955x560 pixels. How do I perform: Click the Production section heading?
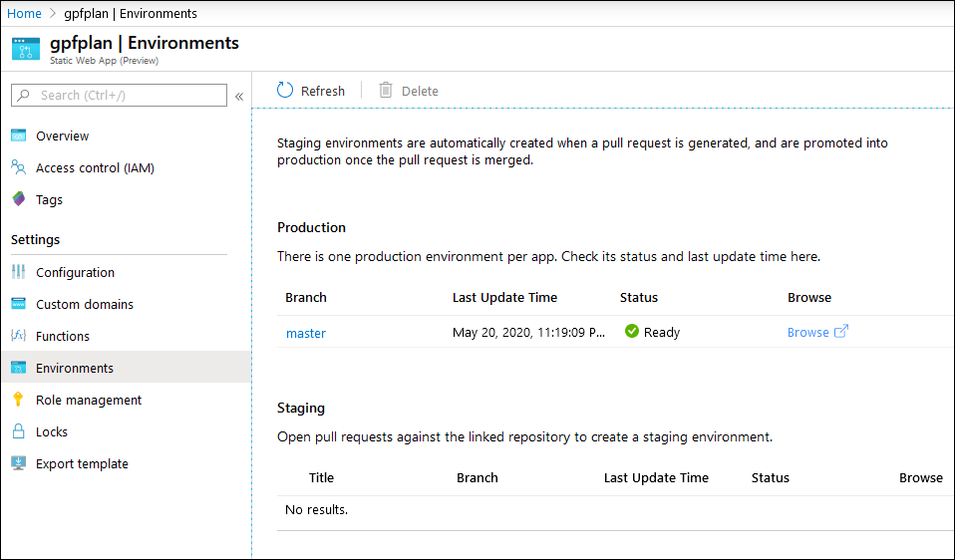(311, 227)
